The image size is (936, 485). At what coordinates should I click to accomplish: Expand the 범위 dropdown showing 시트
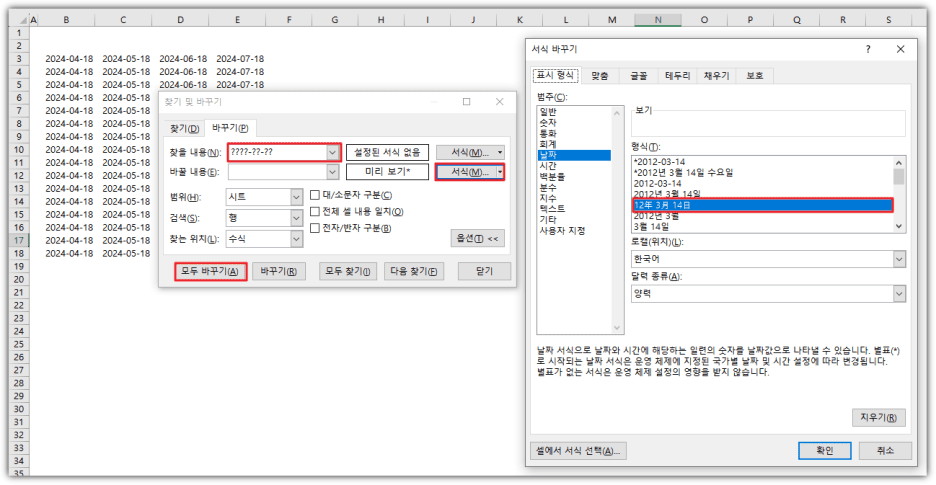coord(296,197)
